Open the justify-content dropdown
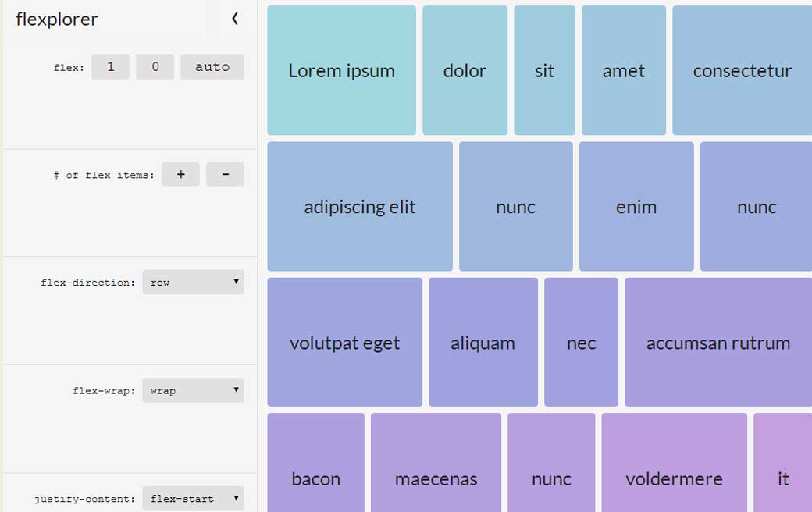 pyautogui.click(x=193, y=498)
